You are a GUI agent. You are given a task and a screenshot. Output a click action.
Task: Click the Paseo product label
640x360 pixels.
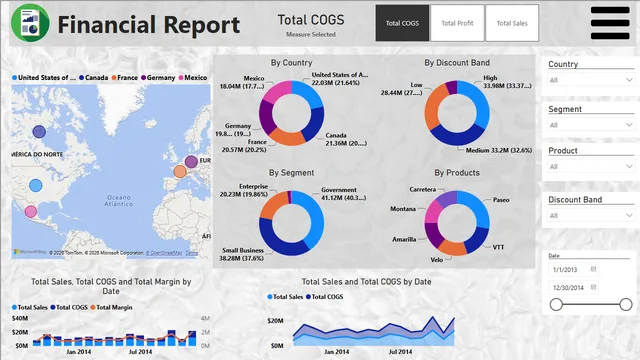[501, 200]
